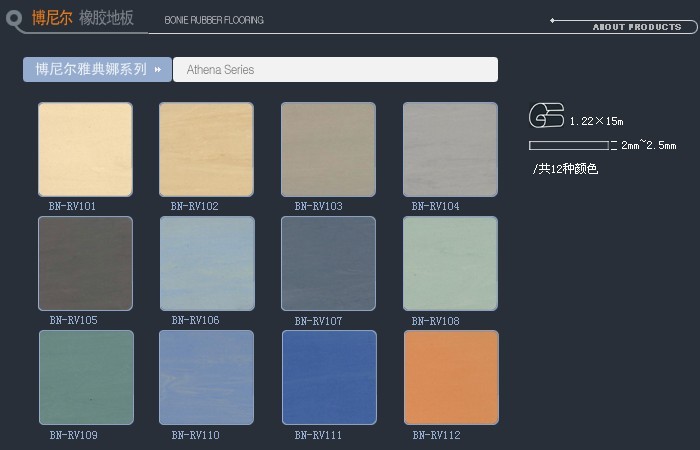Select the light gray BN-RV104 swatch
Screen dimensions: 700x450
pos(450,149)
